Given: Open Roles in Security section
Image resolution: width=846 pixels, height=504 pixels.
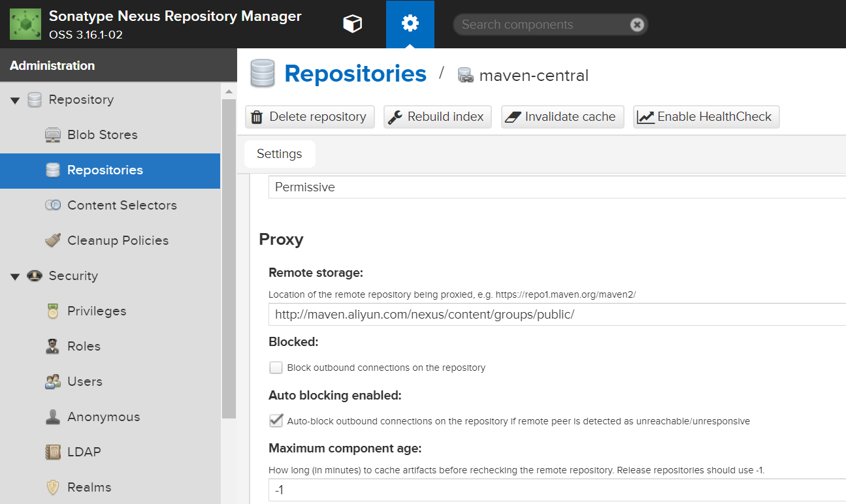Looking at the screenshot, I should (84, 346).
